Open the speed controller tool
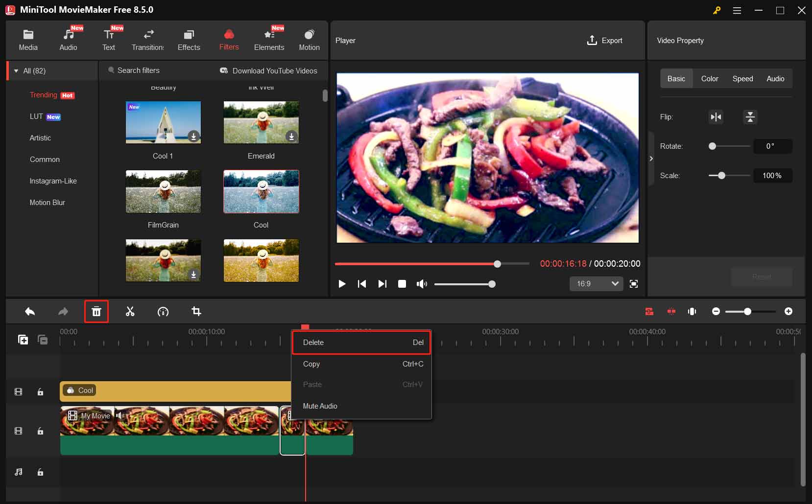 click(x=163, y=312)
